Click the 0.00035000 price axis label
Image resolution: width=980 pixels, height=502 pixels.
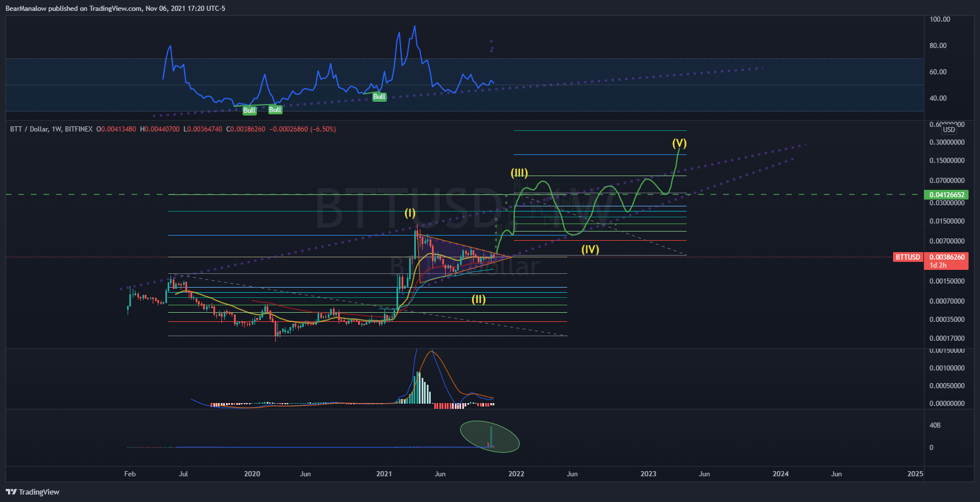click(947, 320)
